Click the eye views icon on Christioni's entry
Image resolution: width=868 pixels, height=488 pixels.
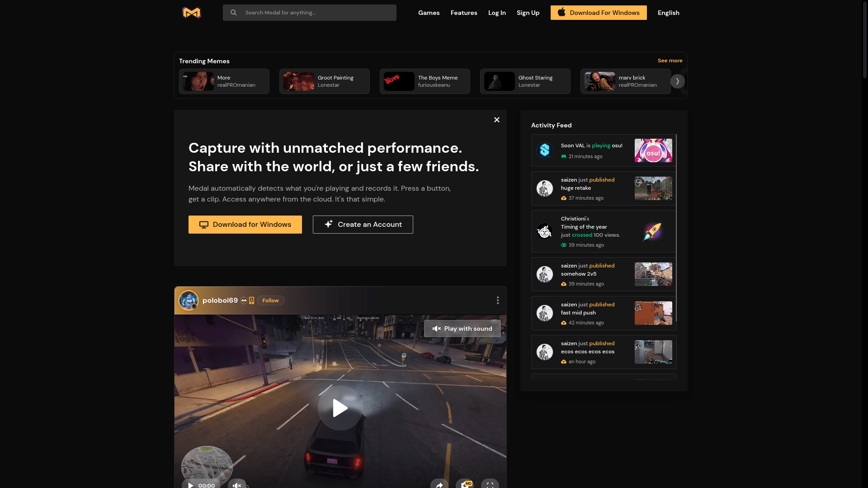564,245
